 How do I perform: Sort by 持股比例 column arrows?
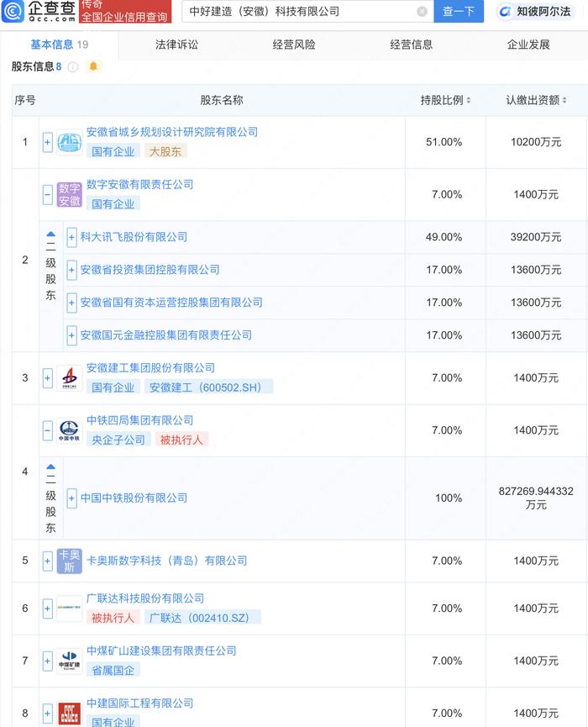tap(469, 100)
